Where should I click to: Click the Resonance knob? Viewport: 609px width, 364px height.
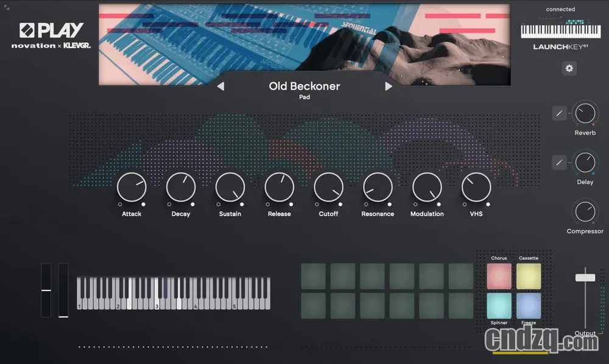pyautogui.click(x=378, y=187)
